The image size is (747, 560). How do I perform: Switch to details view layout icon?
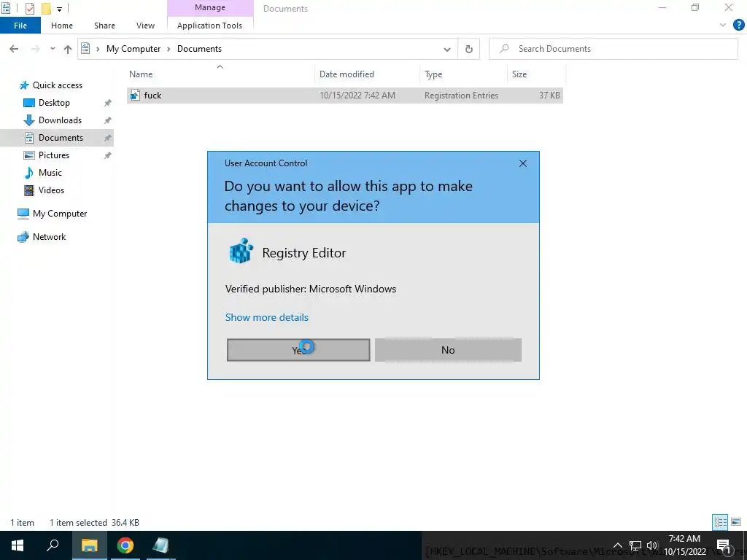(x=720, y=522)
